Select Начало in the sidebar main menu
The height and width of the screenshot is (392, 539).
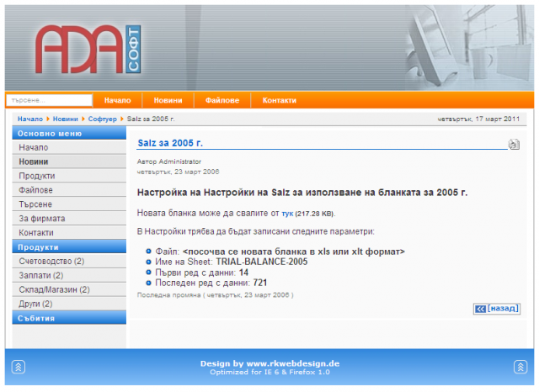tap(69, 147)
